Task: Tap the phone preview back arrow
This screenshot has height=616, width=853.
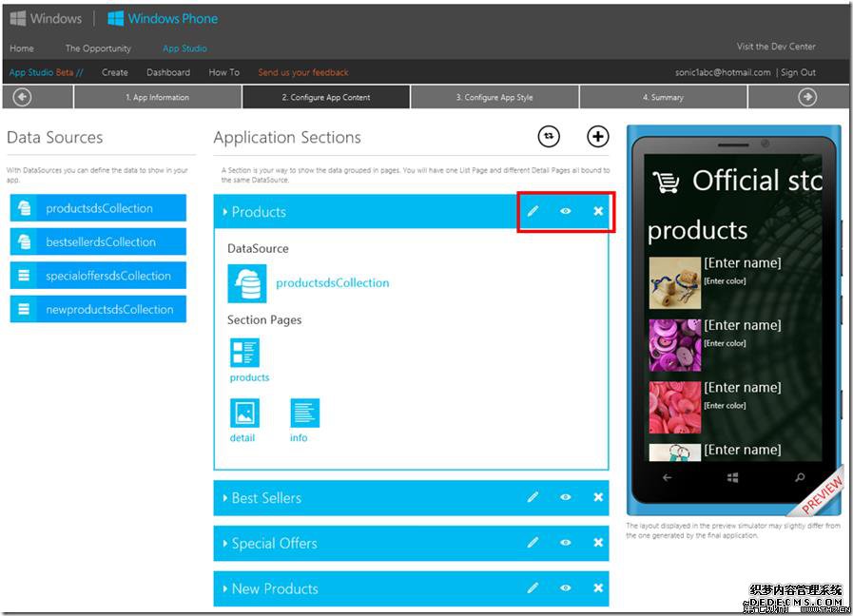Action: [667, 477]
